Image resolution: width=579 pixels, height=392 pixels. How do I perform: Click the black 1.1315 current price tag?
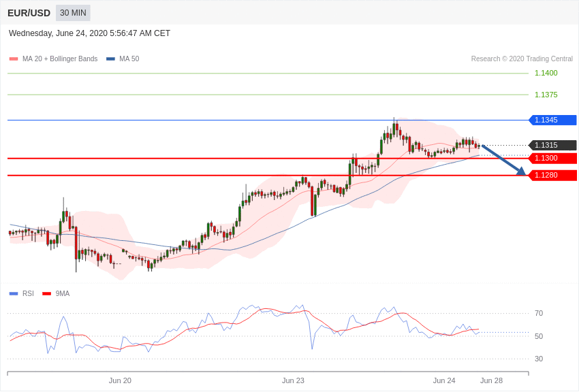pos(552,145)
